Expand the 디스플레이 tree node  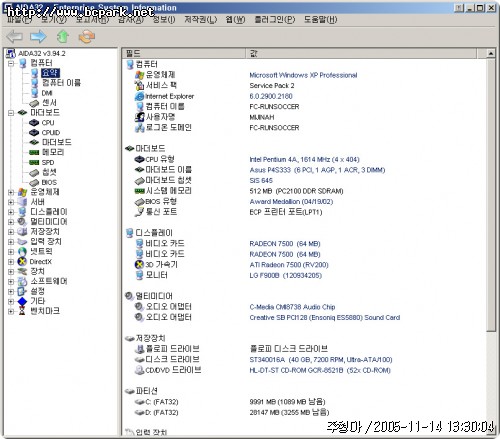tap(11, 212)
